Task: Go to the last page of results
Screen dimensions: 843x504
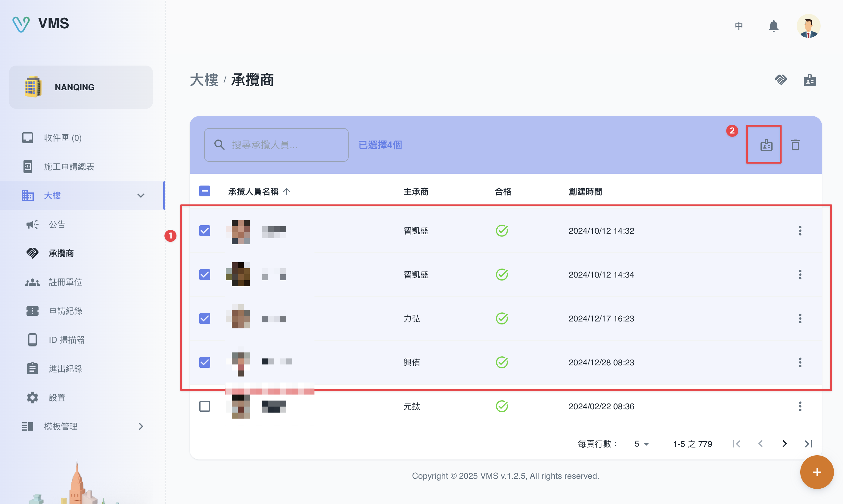Action: [808, 444]
